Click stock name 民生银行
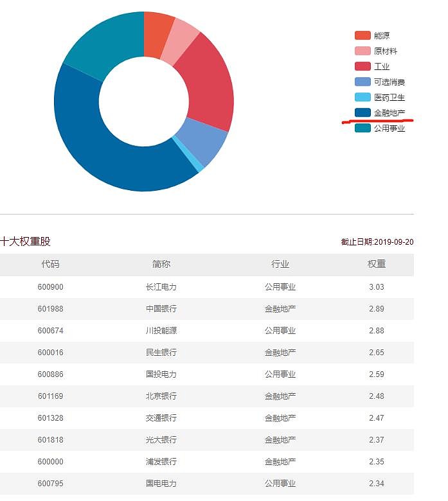This screenshot has height=501, width=448. pos(161,353)
